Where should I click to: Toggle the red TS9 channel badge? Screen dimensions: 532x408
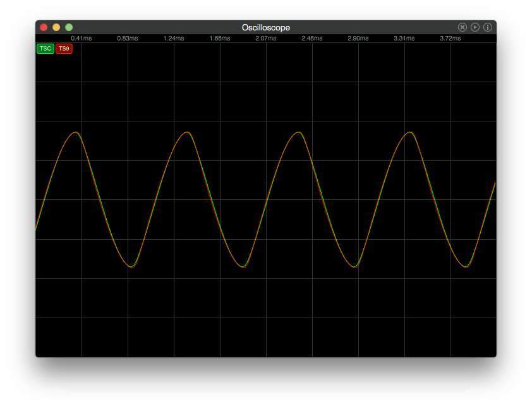point(64,49)
